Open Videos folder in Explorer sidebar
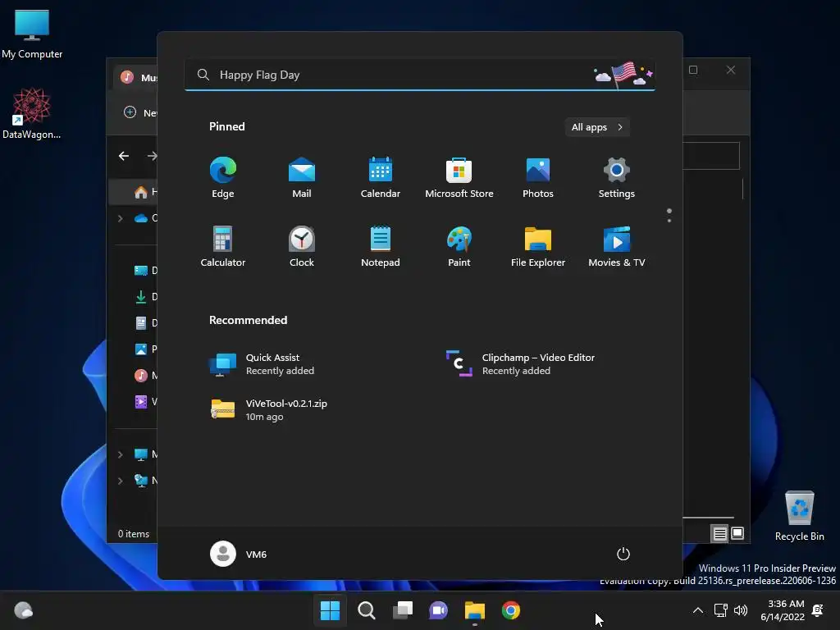This screenshot has width=840, height=630. tap(144, 402)
